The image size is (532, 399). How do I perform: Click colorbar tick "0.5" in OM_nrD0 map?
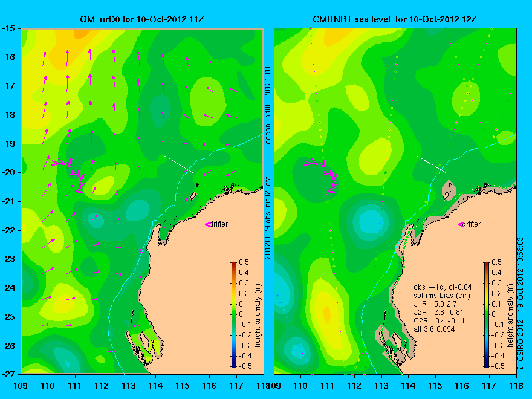(244, 262)
